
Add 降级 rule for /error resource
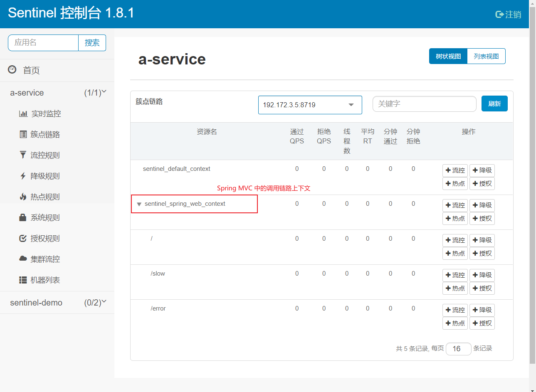pos(482,310)
